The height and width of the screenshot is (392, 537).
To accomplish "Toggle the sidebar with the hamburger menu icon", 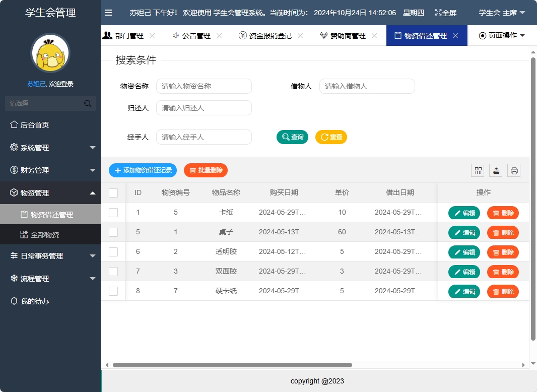I will (x=108, y=13).
